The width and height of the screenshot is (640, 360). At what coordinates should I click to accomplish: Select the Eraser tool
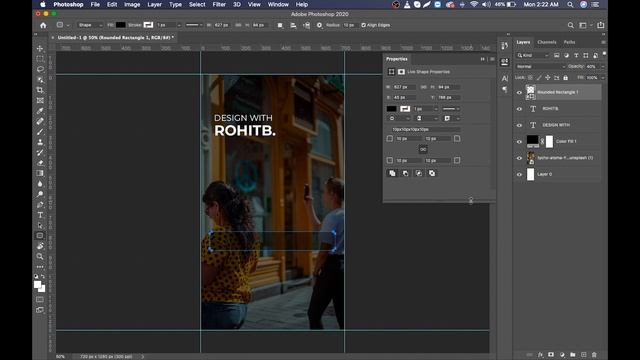click(x=40, y=163)
